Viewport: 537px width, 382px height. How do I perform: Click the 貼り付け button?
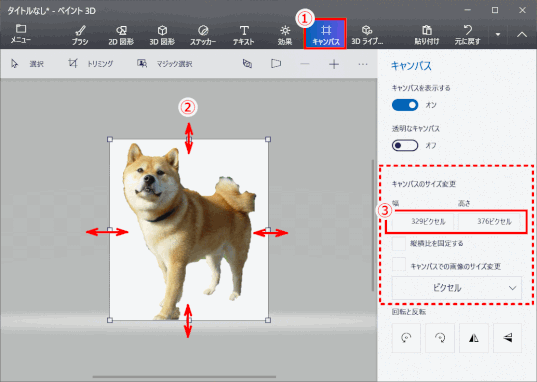coord(427,35)
